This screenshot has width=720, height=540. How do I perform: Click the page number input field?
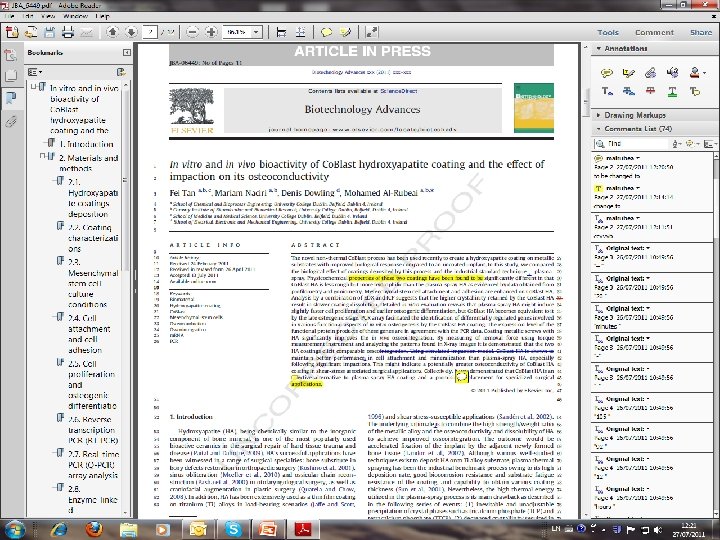(150, 32)
